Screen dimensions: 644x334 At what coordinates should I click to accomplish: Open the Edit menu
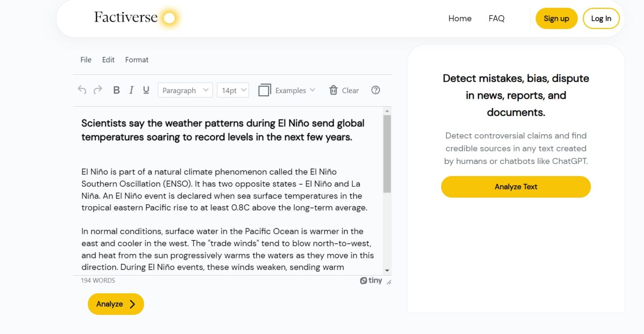[x=108, y=60]
